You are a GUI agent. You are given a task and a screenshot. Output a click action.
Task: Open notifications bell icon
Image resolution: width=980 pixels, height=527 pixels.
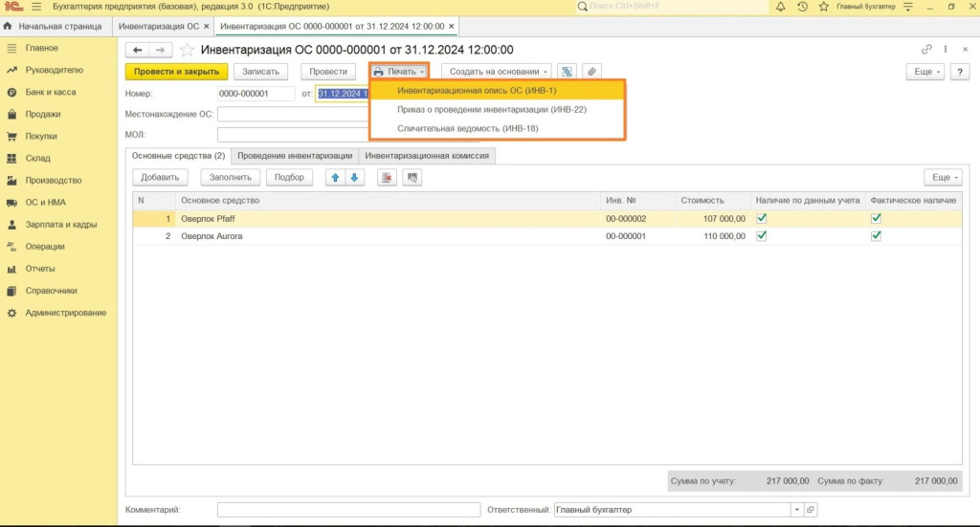click(781, 7)
